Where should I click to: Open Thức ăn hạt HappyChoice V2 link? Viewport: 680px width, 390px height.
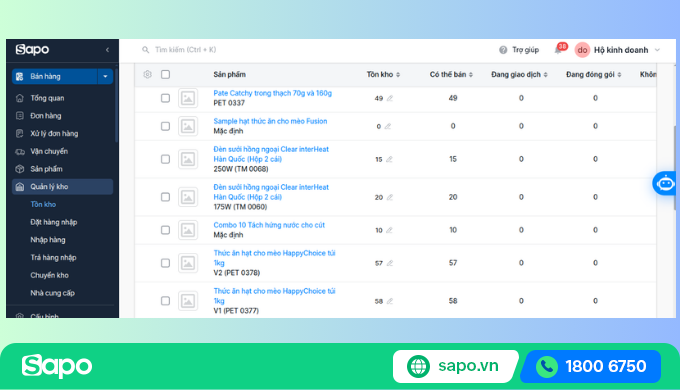tap(274, 258)
